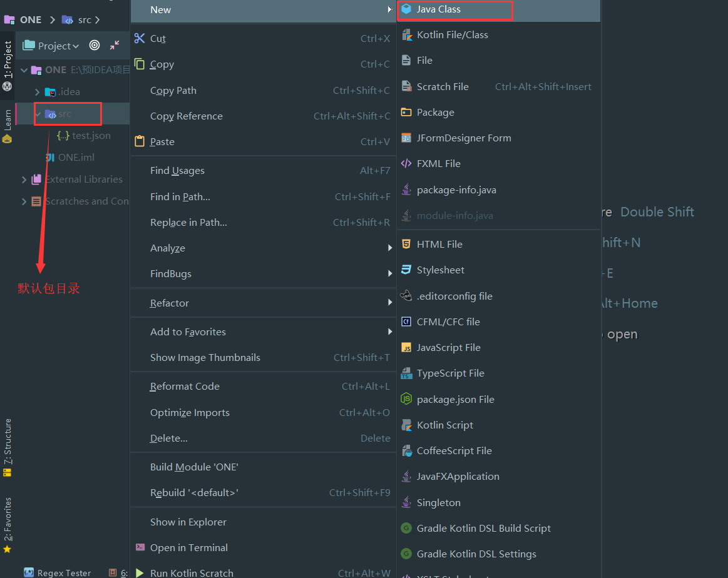Click the collapse all icon in Project panel
728x578 pixels.
pos(115,45)
